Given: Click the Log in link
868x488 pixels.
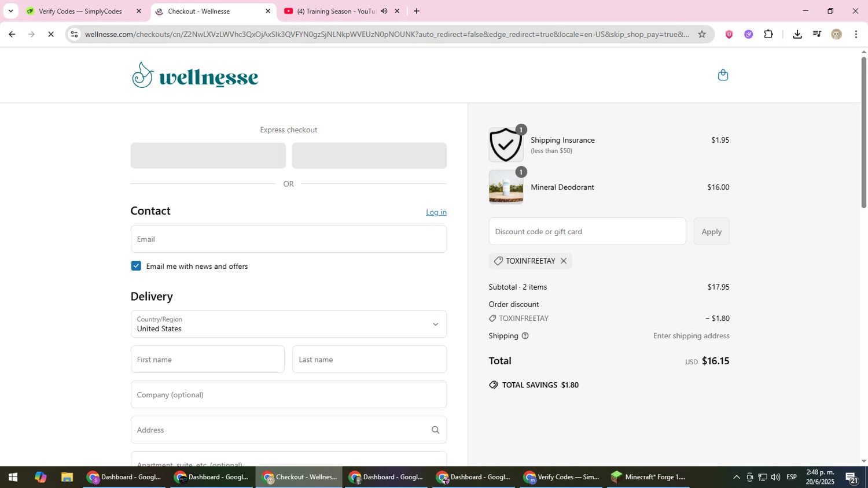Looking at the screenshot, I should [x=436, y=212].
